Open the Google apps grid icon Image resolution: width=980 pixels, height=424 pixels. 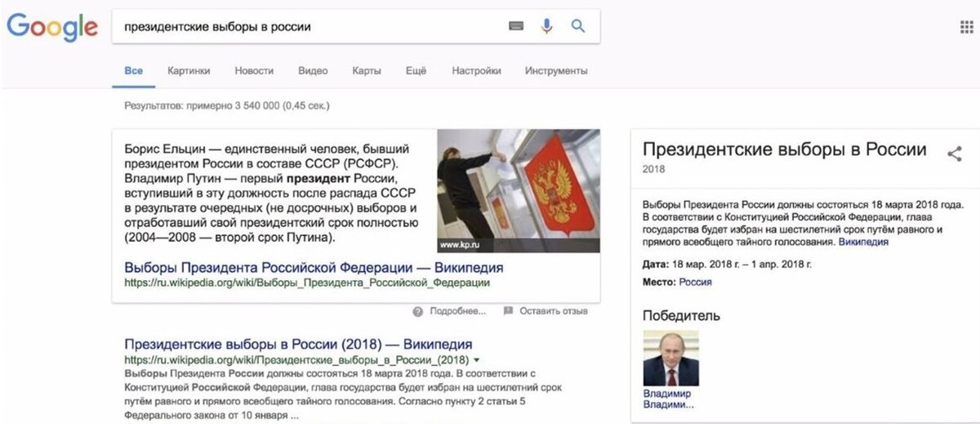pos(967,27)
